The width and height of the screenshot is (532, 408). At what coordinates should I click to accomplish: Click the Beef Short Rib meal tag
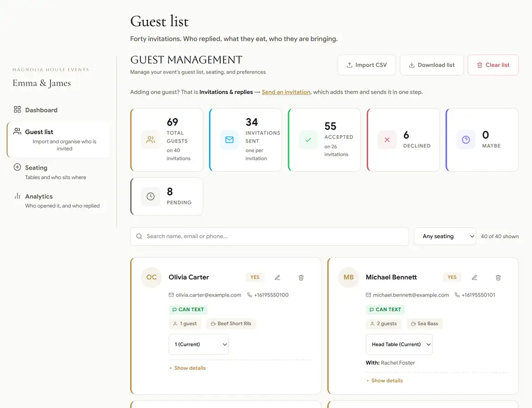(231, 324)
